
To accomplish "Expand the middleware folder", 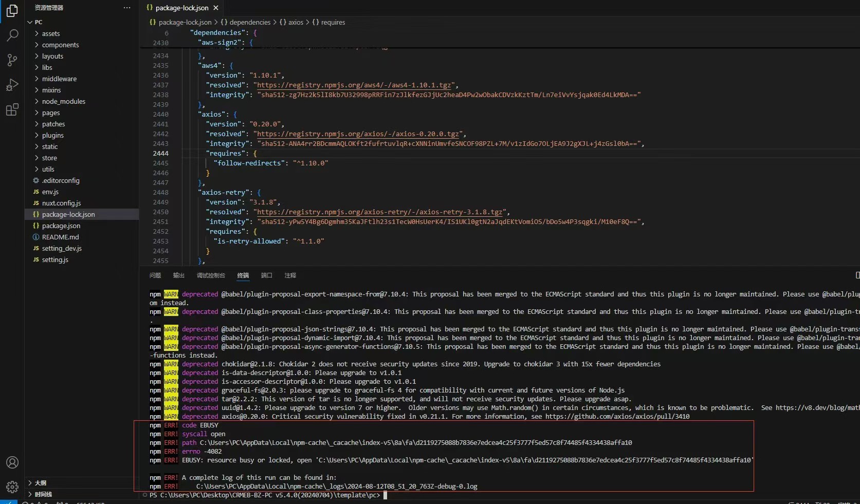I will point(36,79).
